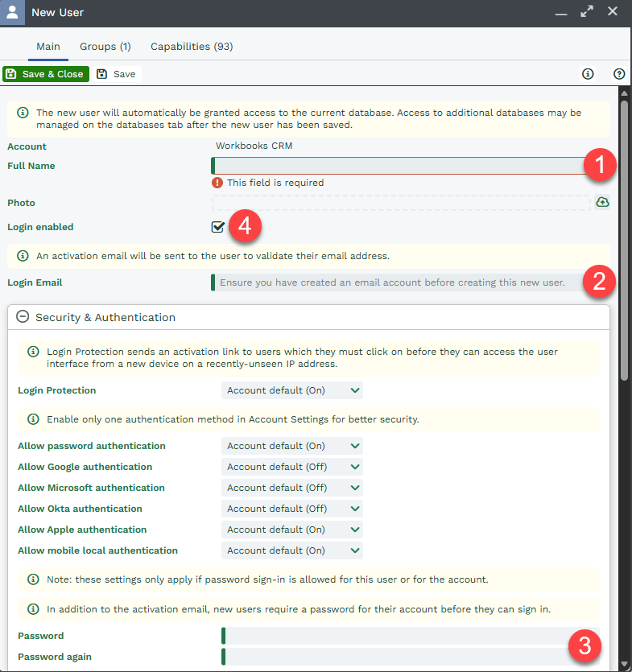Open the help question mark icon
This screenshot has width=632, height=672.
coord(619,74)
